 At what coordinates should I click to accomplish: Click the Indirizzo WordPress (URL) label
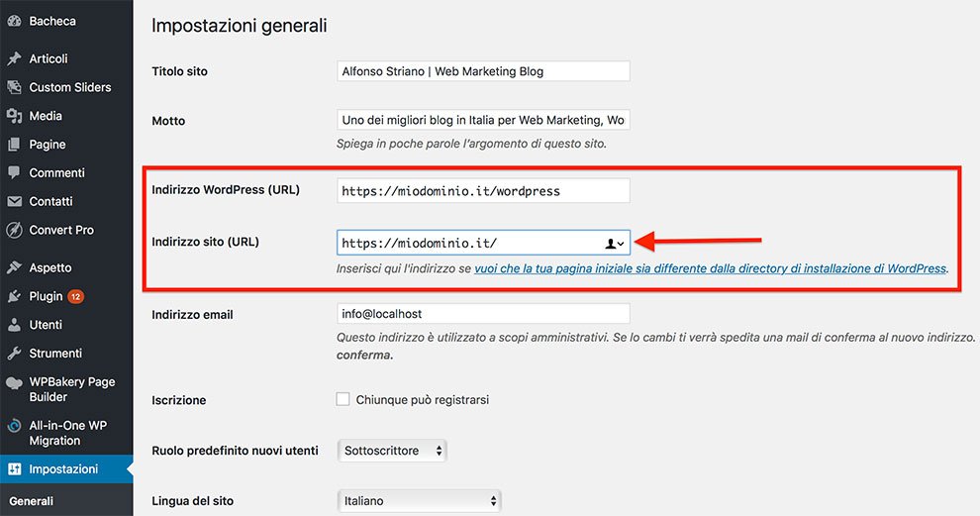(x=226, y=189)
